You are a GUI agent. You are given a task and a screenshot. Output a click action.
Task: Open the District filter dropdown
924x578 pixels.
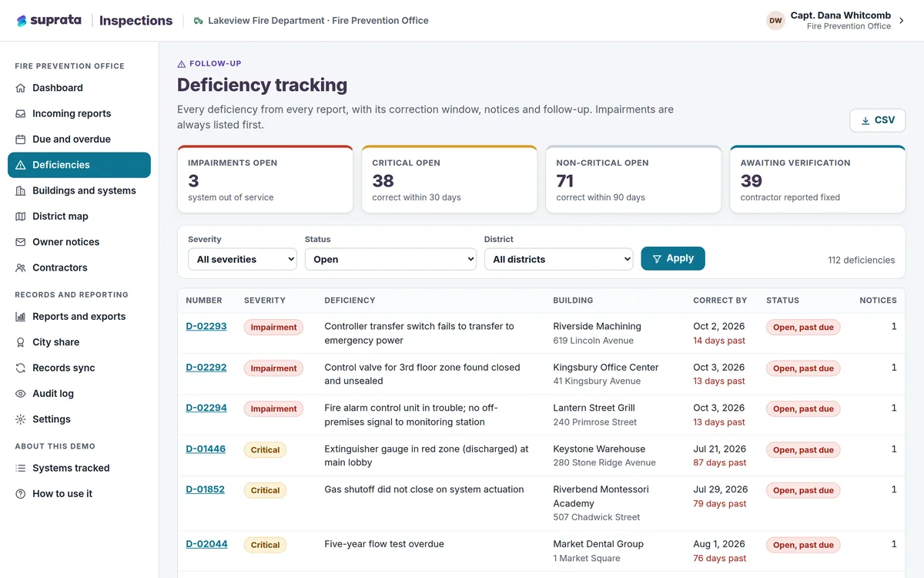(558, 259)
